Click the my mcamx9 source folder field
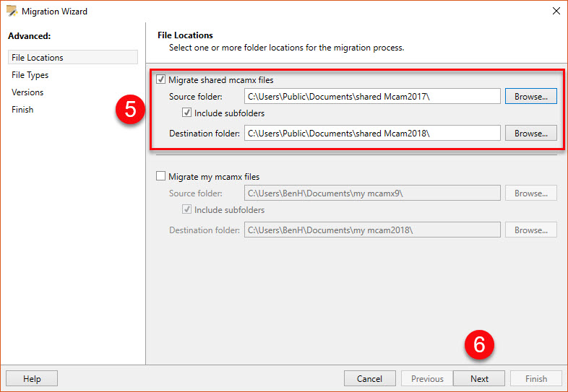Image resolution: width=568 pixels, height=392 pixels. tap(372, 193)
